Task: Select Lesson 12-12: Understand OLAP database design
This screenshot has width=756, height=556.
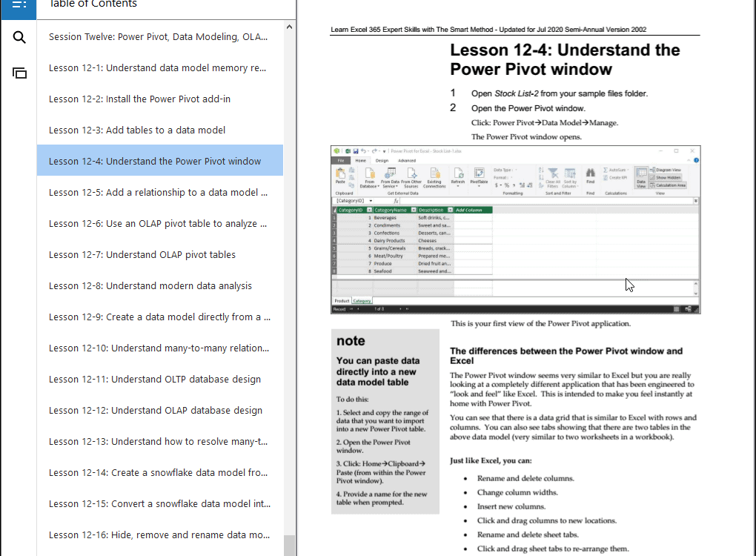Action: [x=160, y=411]
